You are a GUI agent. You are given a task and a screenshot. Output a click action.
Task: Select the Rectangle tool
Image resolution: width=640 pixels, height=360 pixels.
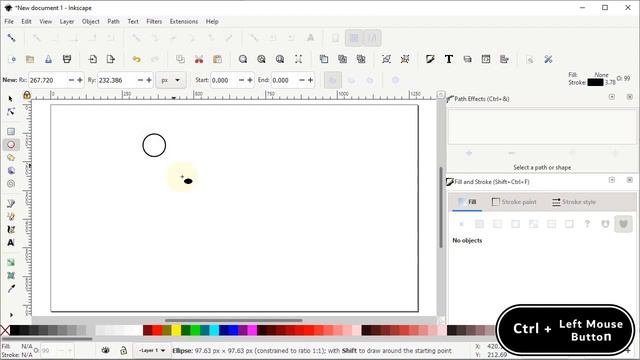pyautogui.click(x=11, y=131)
